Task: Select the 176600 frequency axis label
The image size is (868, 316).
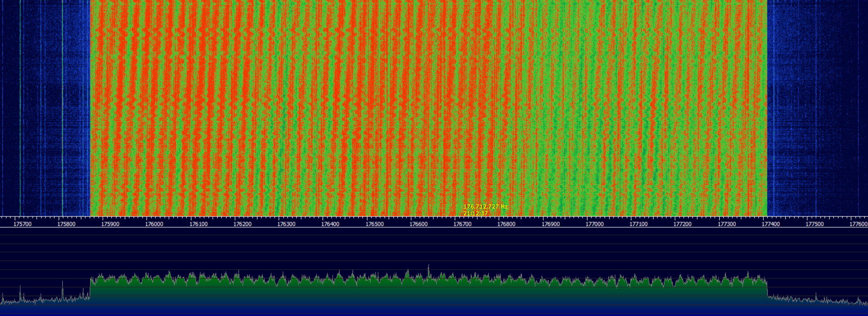Action: click(419, 224)
